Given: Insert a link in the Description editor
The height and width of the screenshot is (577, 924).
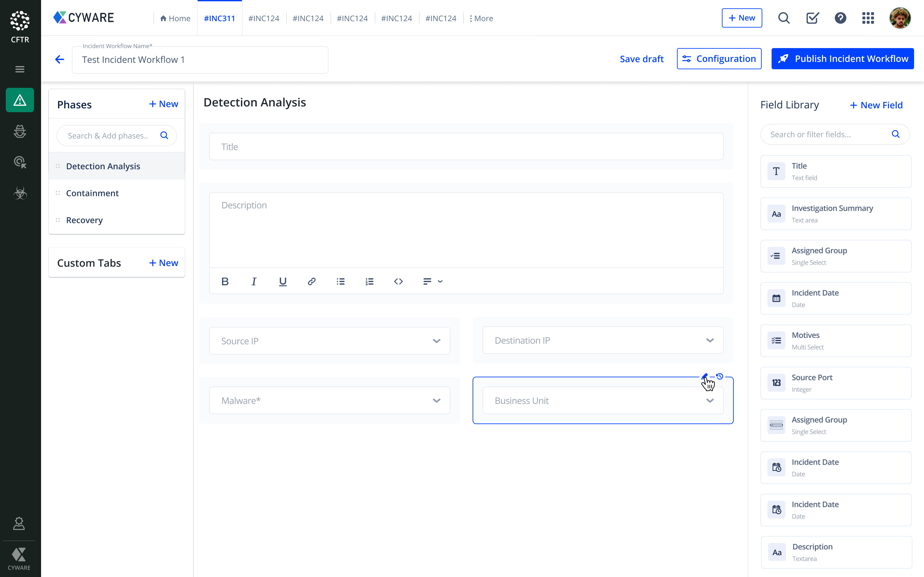Looking at the screenshot, I should 312,282.
